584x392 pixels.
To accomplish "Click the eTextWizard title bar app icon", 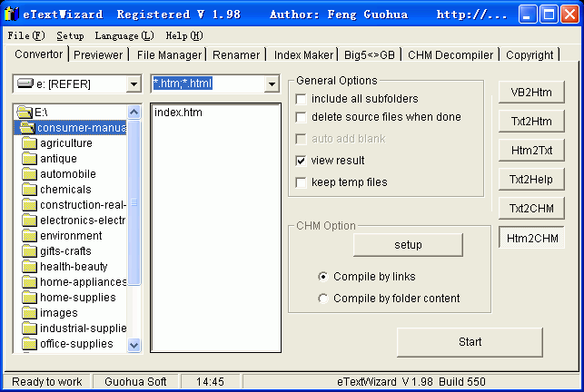I will coord(12,15).
